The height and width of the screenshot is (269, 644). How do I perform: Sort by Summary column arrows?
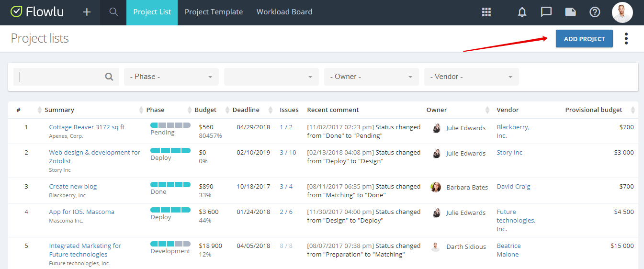coord(141,110)
